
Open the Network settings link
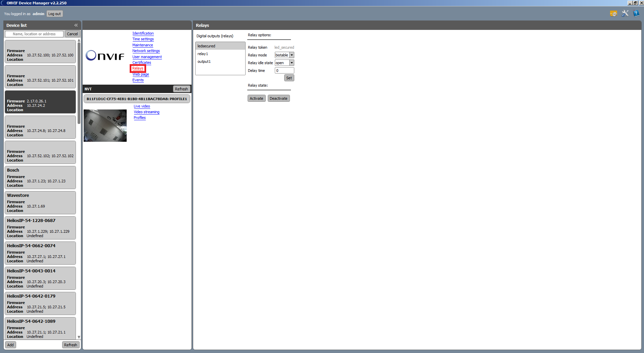point(146,51)
